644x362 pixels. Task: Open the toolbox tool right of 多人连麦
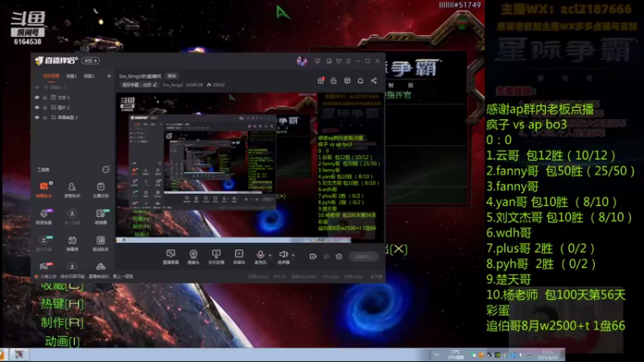pos(101,216)
